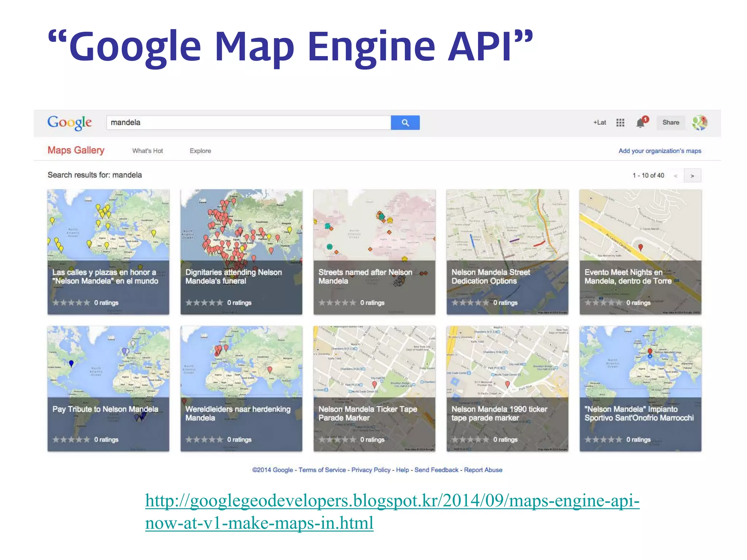747x560 pixels.
Task: Open the account profile avatar
Action: point(699,122)
